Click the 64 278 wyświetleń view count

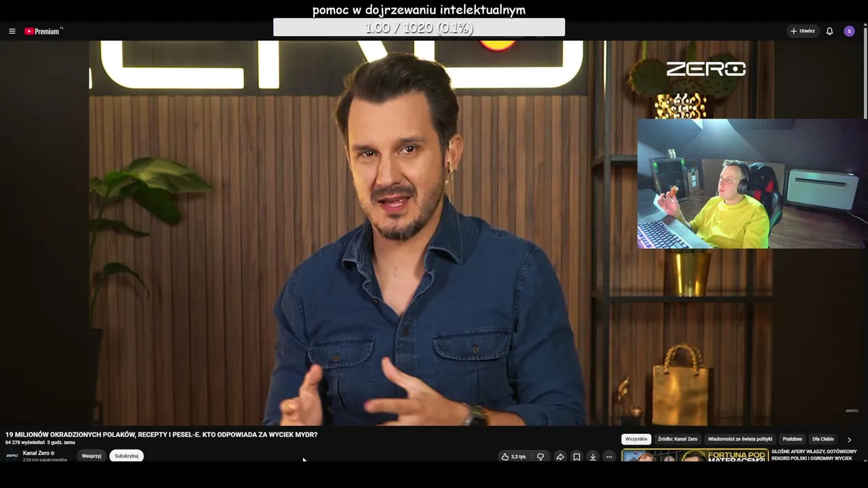(25, 443)
